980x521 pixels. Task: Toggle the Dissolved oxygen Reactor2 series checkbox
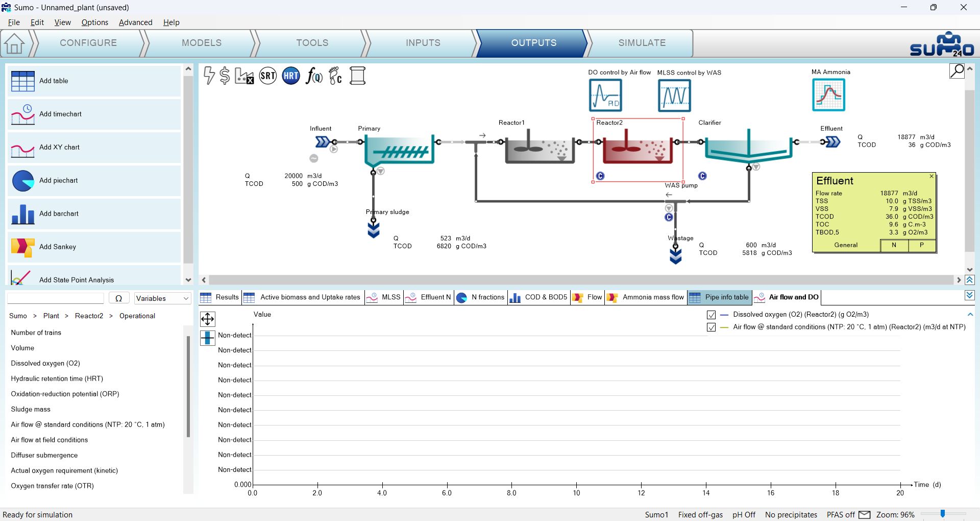[711, 315]
